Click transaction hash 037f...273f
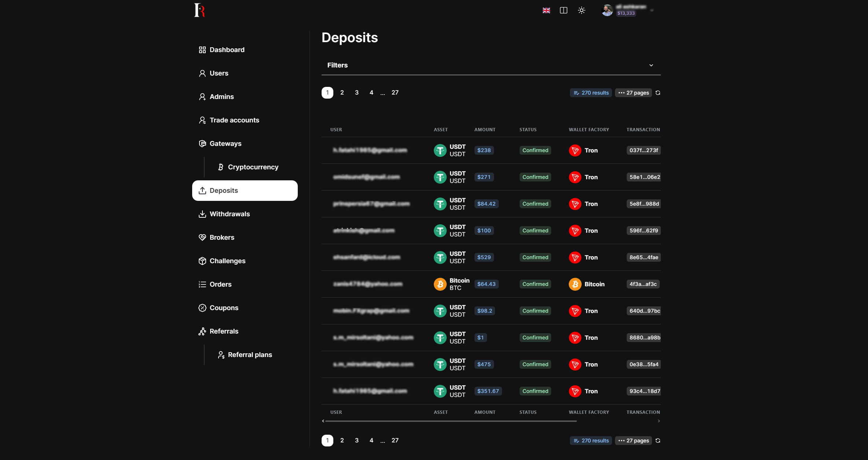 coord(643,150)
